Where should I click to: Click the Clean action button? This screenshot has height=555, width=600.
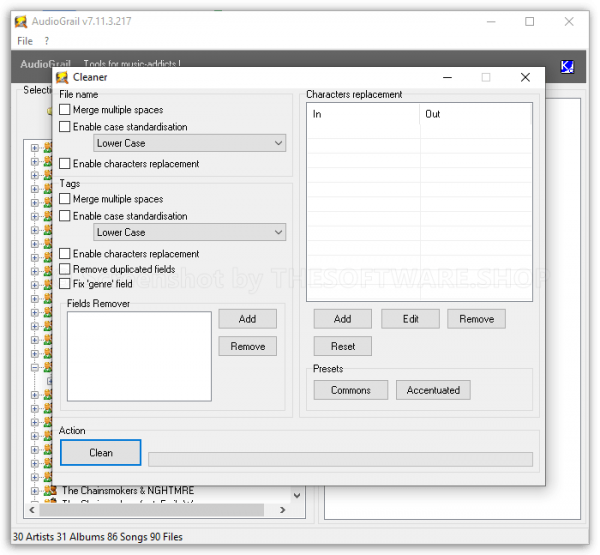(x=101, y=452)
